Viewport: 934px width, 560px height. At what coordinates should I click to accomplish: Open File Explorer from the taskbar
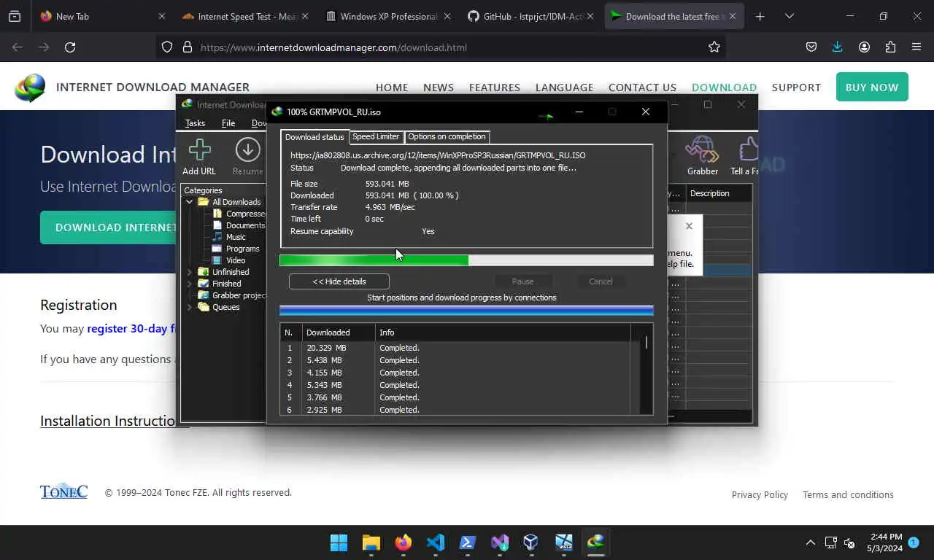click(371, 542)
